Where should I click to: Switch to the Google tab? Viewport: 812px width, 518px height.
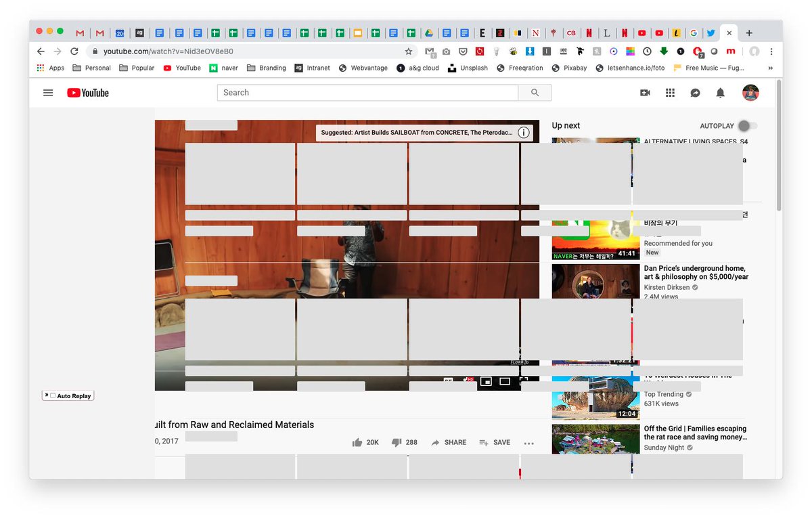(694, 33)
